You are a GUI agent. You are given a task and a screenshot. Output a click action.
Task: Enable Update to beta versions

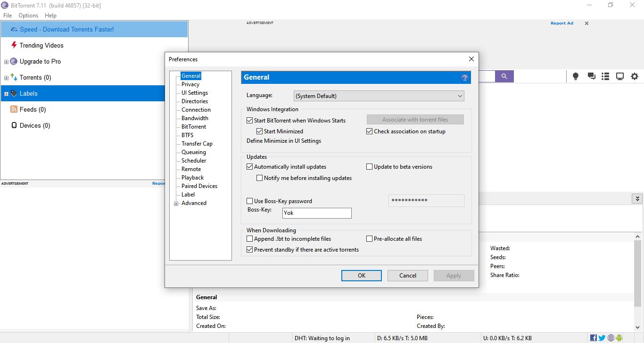point(370,167)
